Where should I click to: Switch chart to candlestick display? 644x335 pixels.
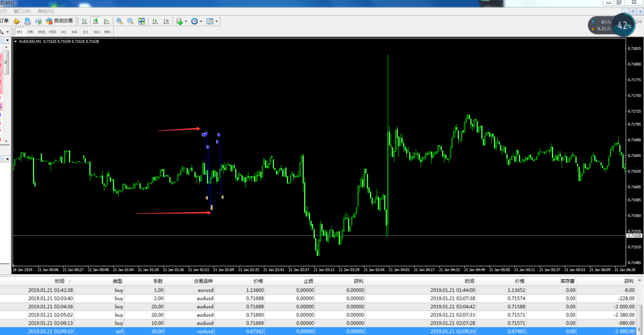coord(95,21)
